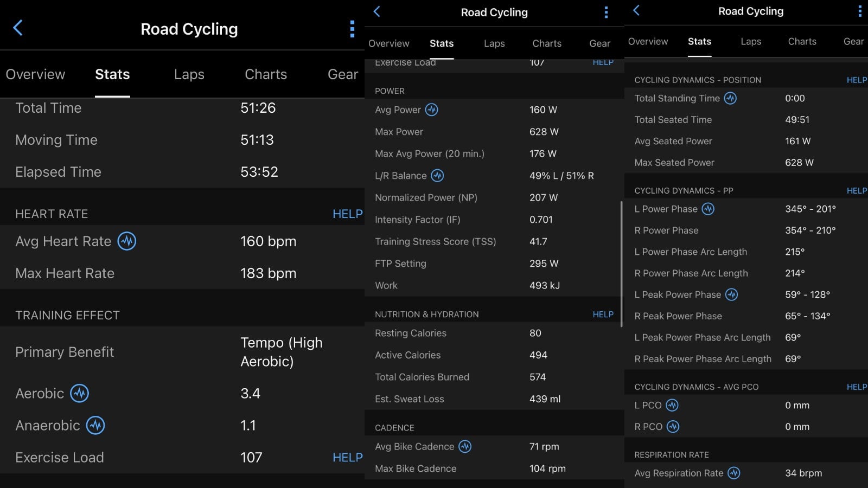868x488 pixels.
Task: Open HELP for the Heart Rate section
Action: pos(347,214)
